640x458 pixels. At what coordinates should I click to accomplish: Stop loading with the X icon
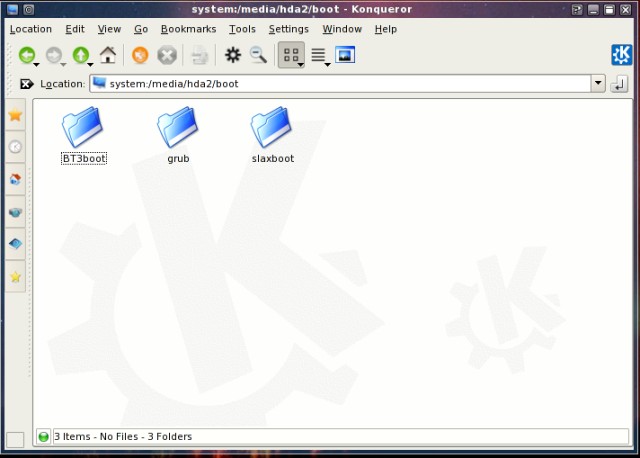167,55
